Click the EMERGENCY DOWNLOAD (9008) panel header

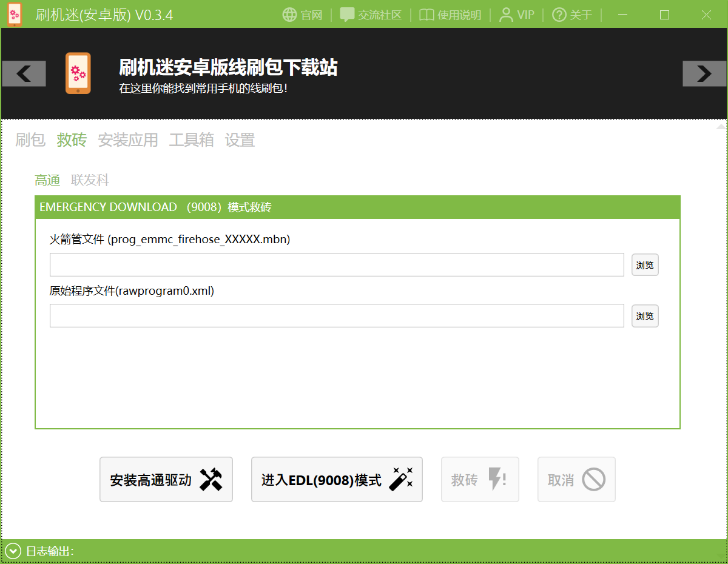tap(357, 207)
